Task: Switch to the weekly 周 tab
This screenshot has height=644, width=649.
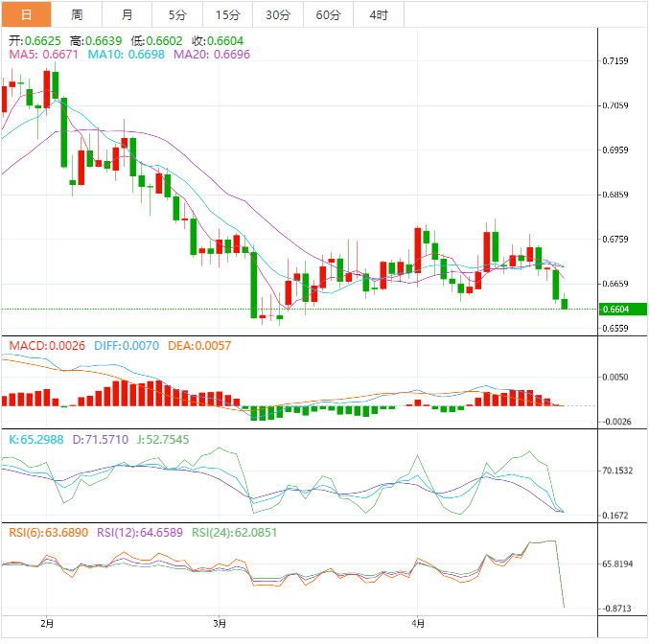Action: [x=77, y=15]
